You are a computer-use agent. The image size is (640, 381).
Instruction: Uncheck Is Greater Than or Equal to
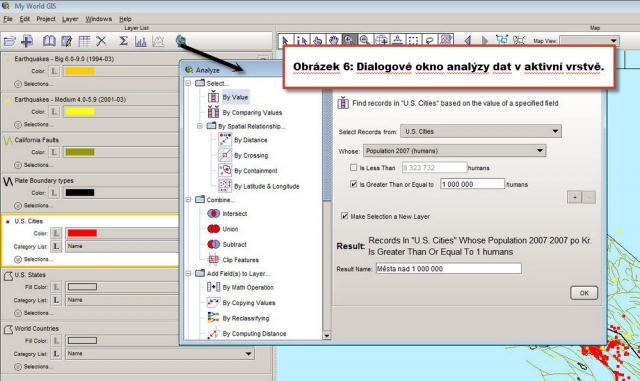coord(353,184)
